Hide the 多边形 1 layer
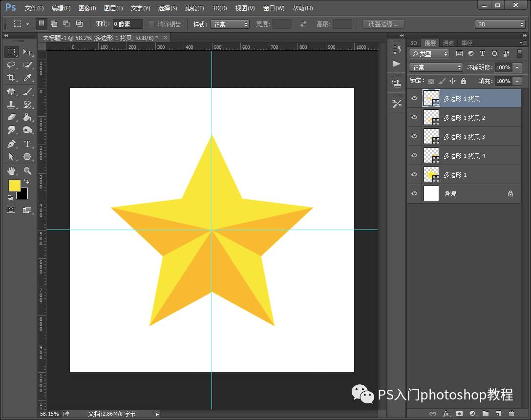The image size is (531, 420). click(414, 174)
